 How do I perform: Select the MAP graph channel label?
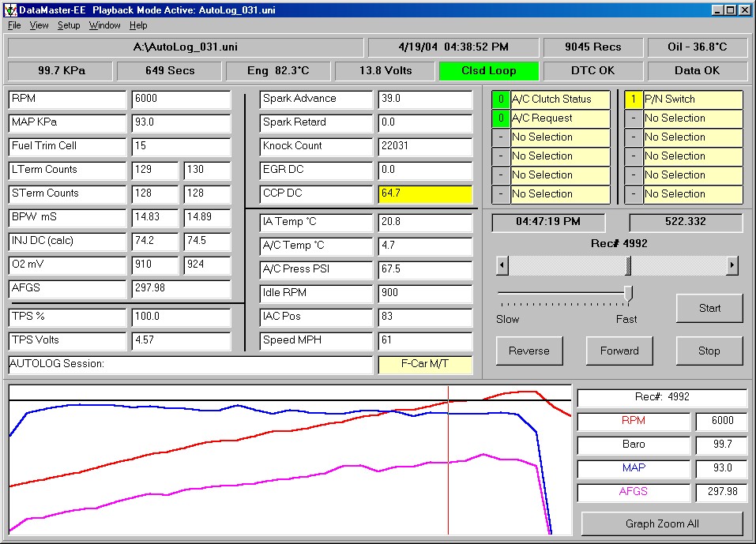[x=634, y=468]
